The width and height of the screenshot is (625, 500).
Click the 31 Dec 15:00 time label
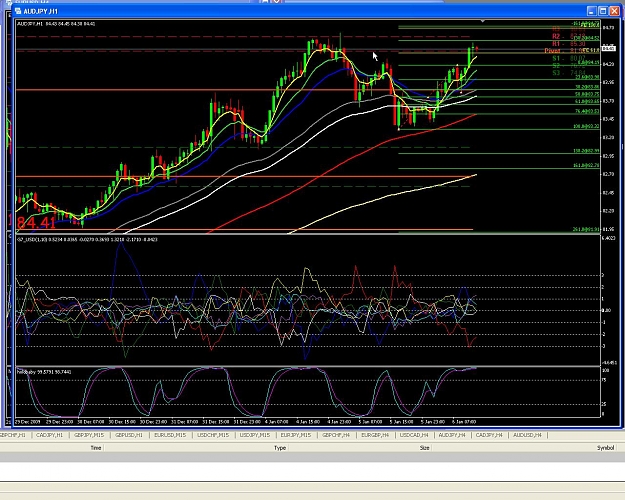(216, 421)
